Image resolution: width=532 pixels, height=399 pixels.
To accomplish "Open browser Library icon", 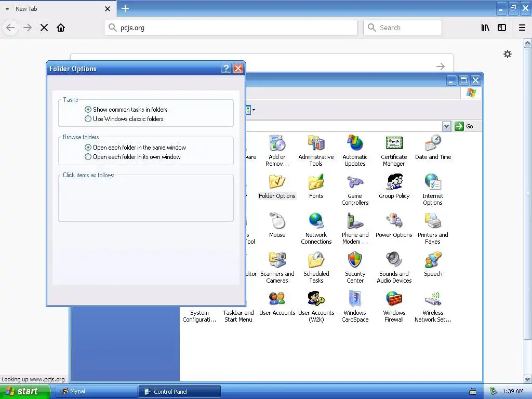I will [x=486, y=28].
